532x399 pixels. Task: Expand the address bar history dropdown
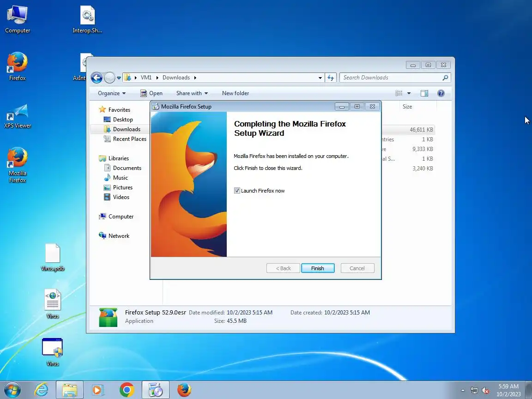tap(320, 78)
